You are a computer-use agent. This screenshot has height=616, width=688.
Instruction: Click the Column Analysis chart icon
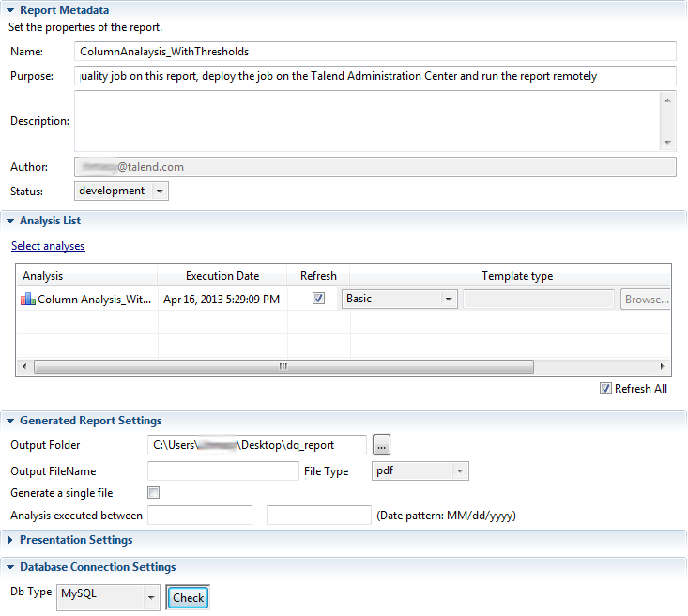(27, 300)
